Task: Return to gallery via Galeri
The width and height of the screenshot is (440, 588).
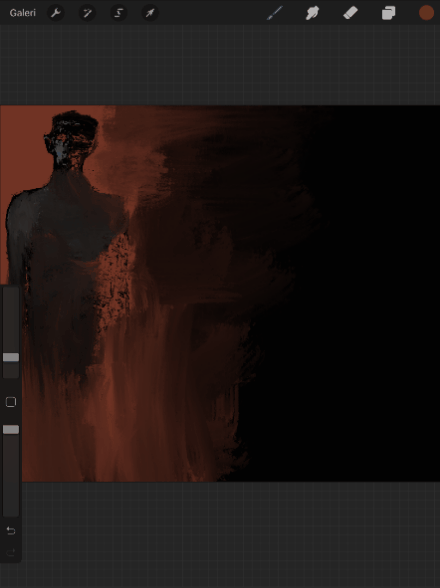Action: [x=23, y=13]
